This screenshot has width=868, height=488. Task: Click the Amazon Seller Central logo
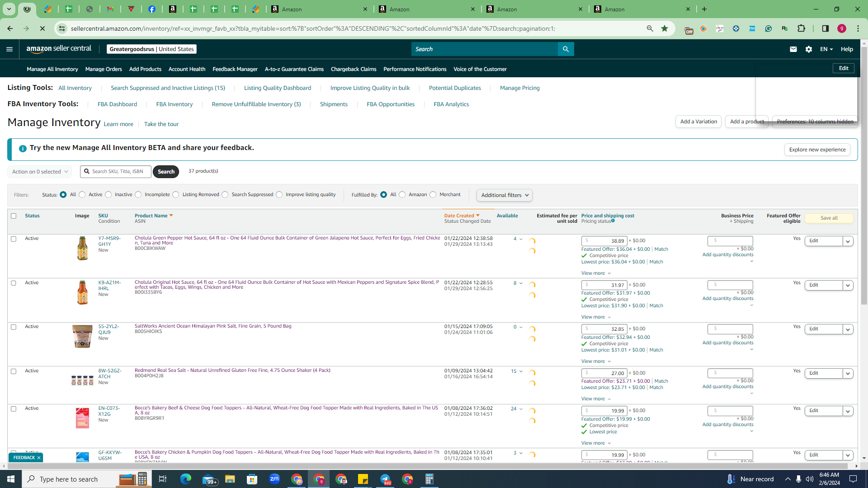59,49
